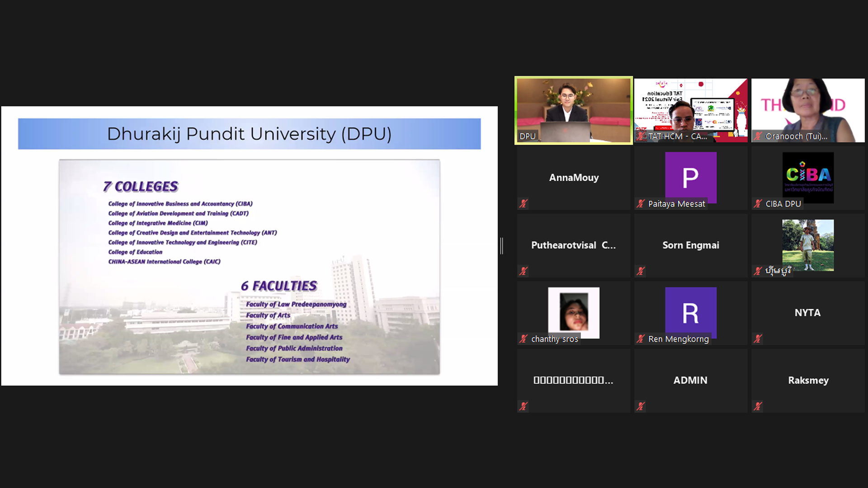Image resolution: width=868 pixels, height=488 pixels.
Task: Click NYTA's muted microphone icon
Action: coord(758,338)
